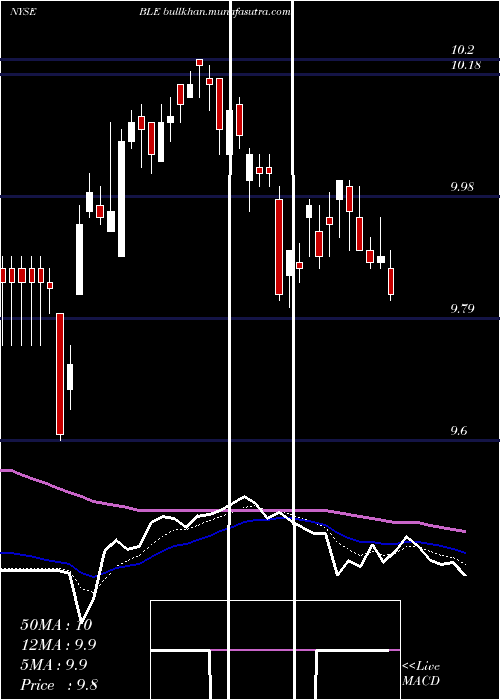Click the NYSE exchange label
Viewport: 500px width, 700px height.
point(23,12)
